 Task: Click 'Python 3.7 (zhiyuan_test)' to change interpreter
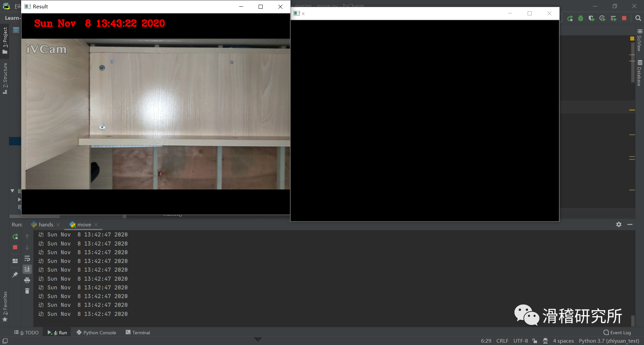609,341
